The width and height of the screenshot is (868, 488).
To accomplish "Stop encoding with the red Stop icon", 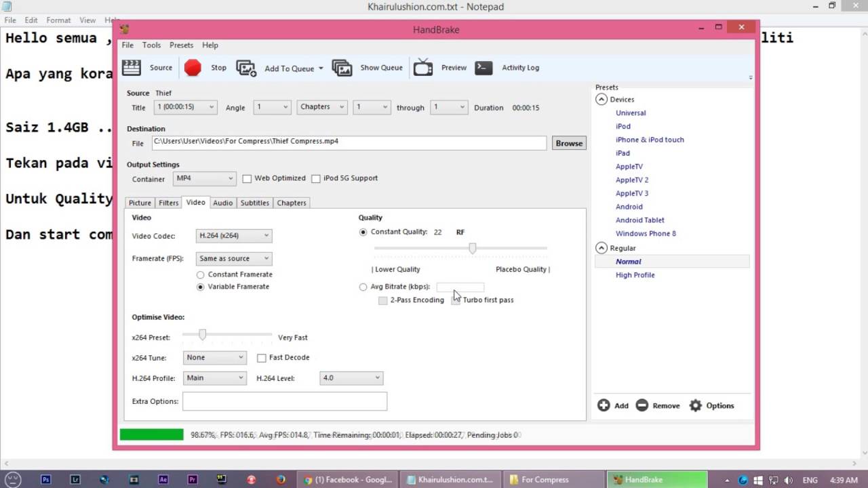I will pos(193,67).
